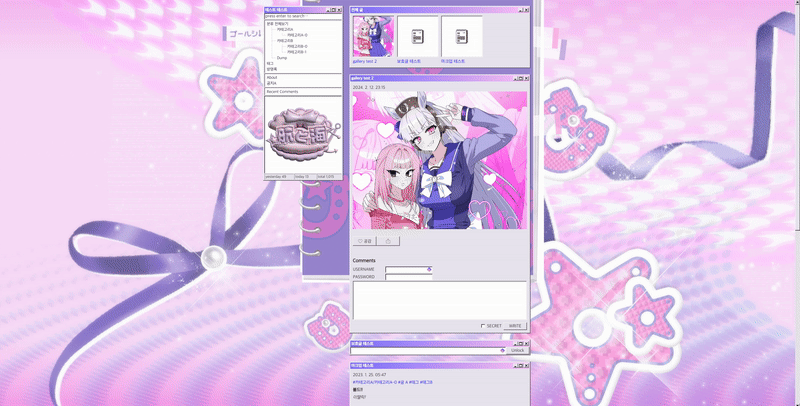800x406 pixels.
Task: Click the sidebar profile logo image
Action: pyautogui.click(x=303, y=134)
